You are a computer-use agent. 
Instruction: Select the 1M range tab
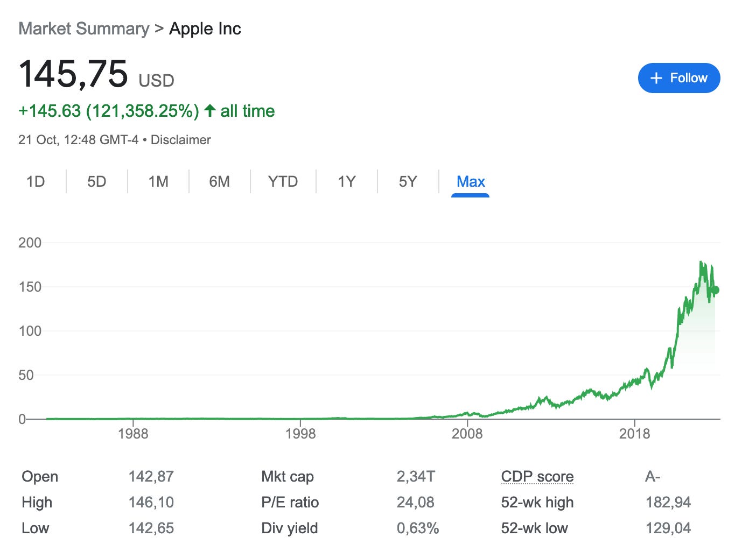point(158,182)
